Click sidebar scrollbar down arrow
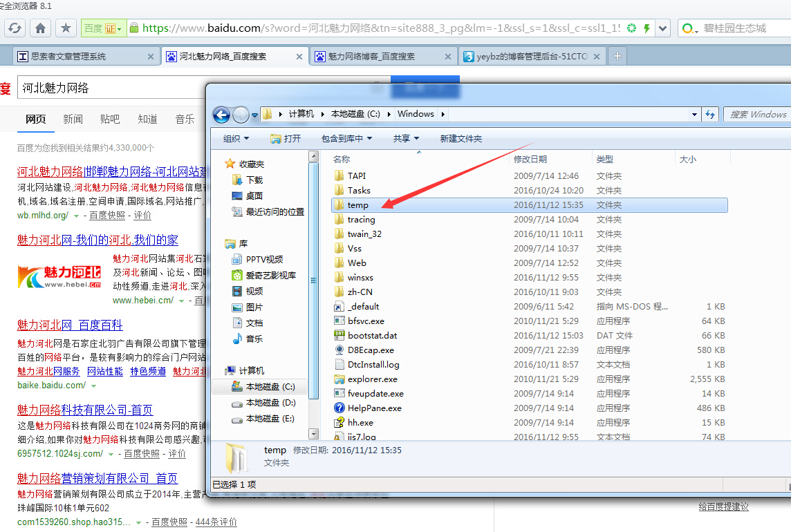This screenshot has width=791, height=532. click(x=314, y=434)
